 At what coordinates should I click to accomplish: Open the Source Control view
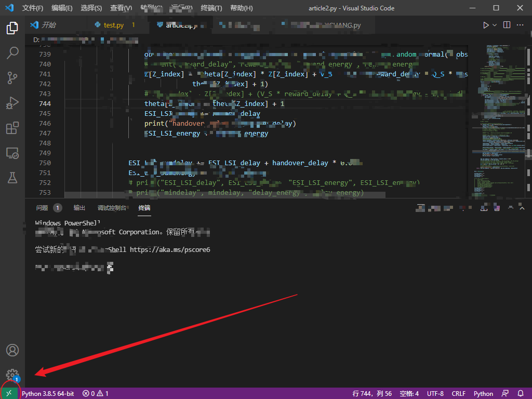tap(12, 78)
